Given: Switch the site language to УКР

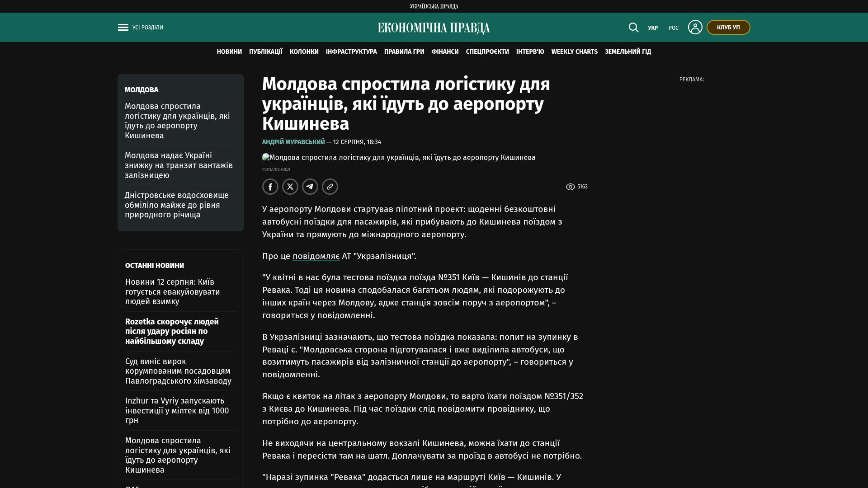Looking at the screenshot, I should coord(653,28).
